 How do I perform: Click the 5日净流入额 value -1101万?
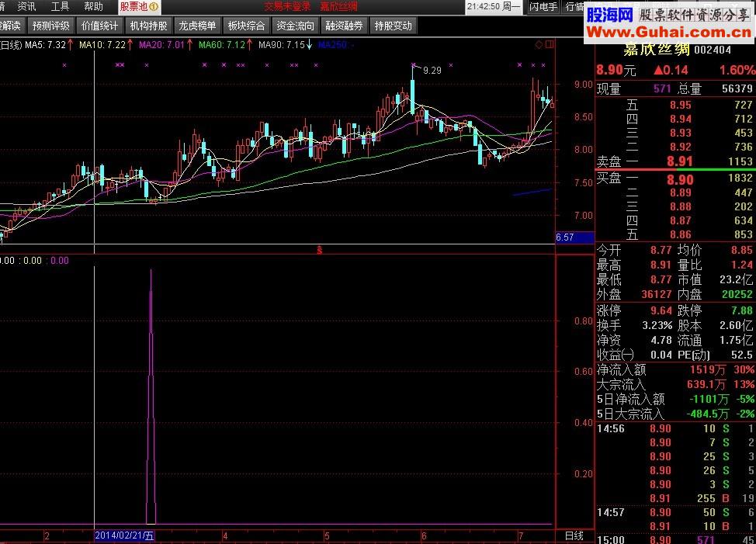(x=709, y=399)
